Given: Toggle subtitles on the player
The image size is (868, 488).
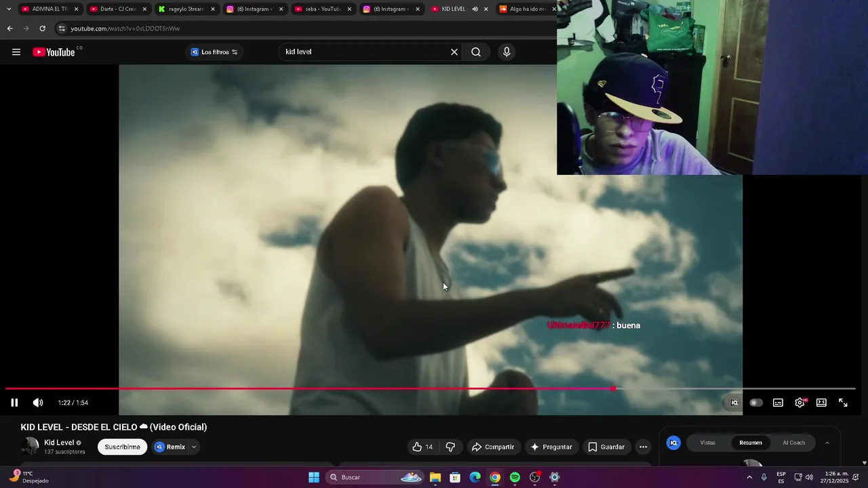Looking at the screenshot, I should pos(778,403).
